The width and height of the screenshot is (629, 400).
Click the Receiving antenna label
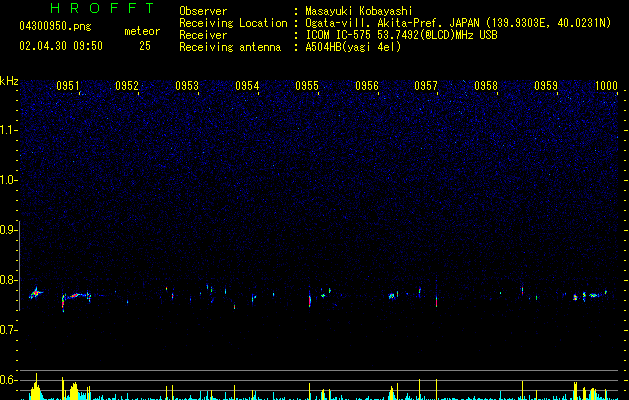tap(230, 47)
